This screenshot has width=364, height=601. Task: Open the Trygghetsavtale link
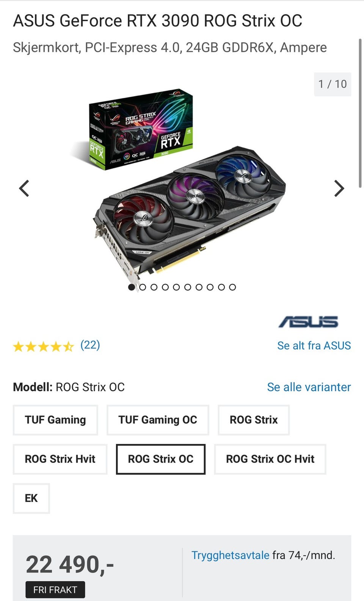click(x=230, y=555)
